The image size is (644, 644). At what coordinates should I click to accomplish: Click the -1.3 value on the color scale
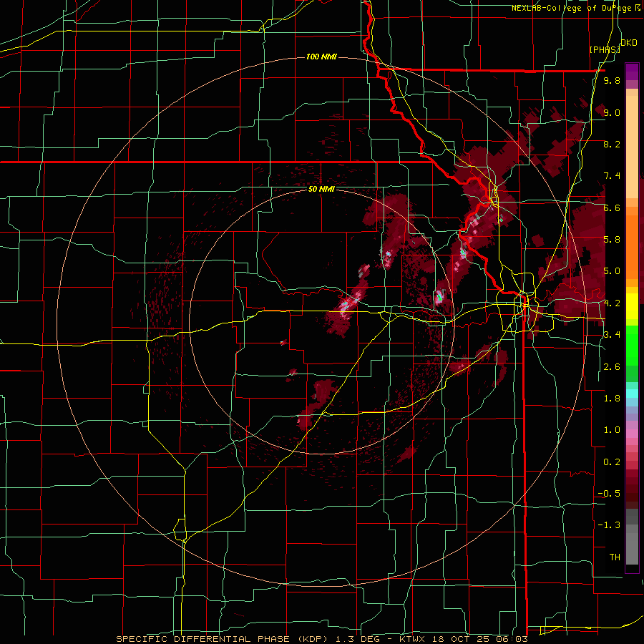pyautogui.click(x=609, y=526)
